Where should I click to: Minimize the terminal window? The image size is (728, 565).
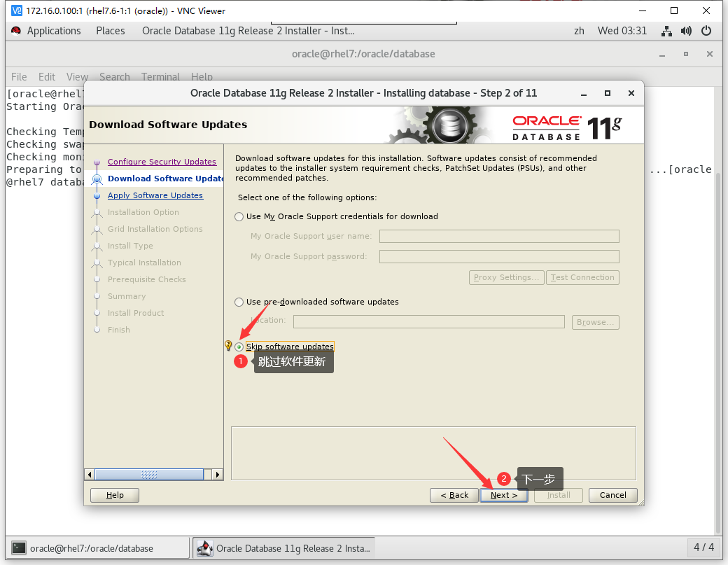662,55
